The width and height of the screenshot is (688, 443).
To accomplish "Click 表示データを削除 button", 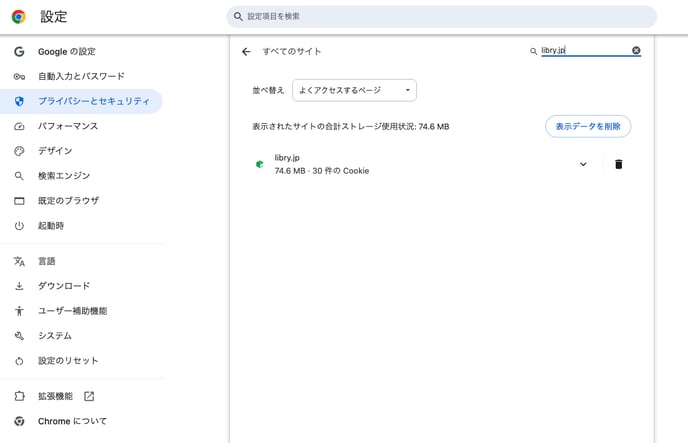I will [x=588, y=126].
